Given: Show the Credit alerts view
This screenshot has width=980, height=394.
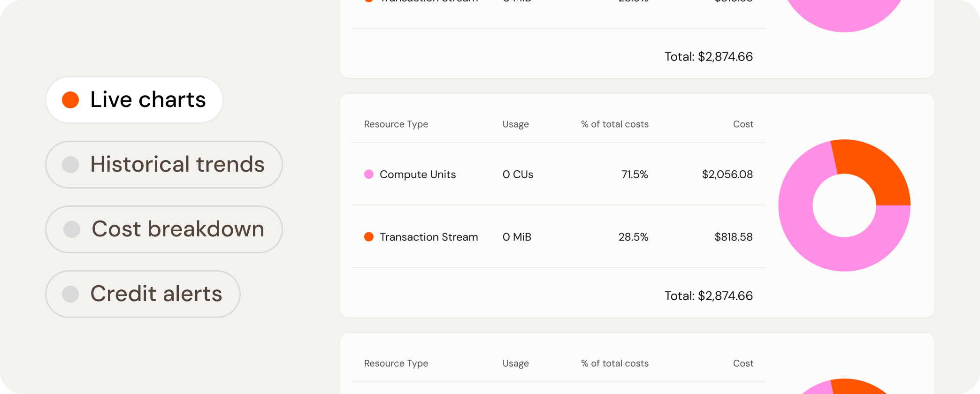Looking at the screenshot, I should coord(143,294).
